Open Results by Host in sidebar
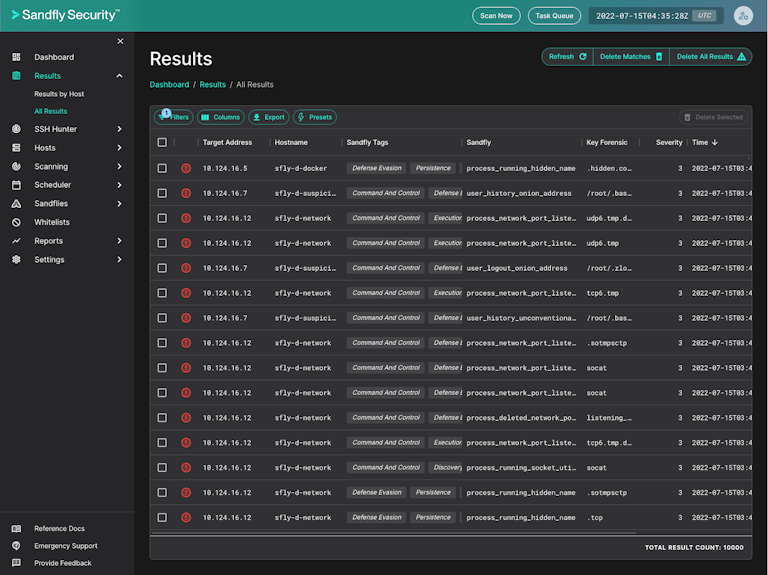 [59, 94]
